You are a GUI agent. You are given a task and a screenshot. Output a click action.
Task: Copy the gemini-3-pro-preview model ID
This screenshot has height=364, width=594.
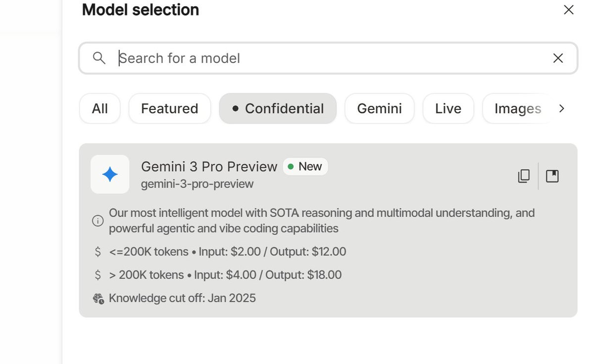coord(524,176)
